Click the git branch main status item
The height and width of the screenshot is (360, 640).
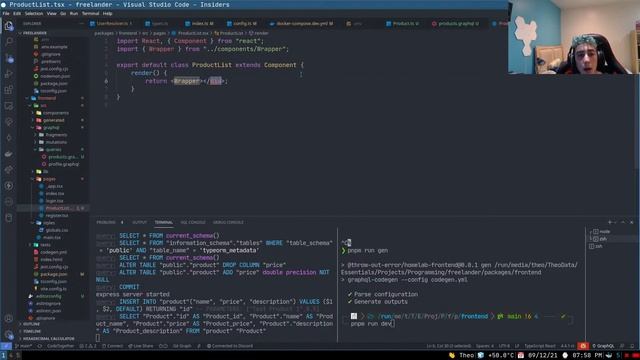[24, 346]
